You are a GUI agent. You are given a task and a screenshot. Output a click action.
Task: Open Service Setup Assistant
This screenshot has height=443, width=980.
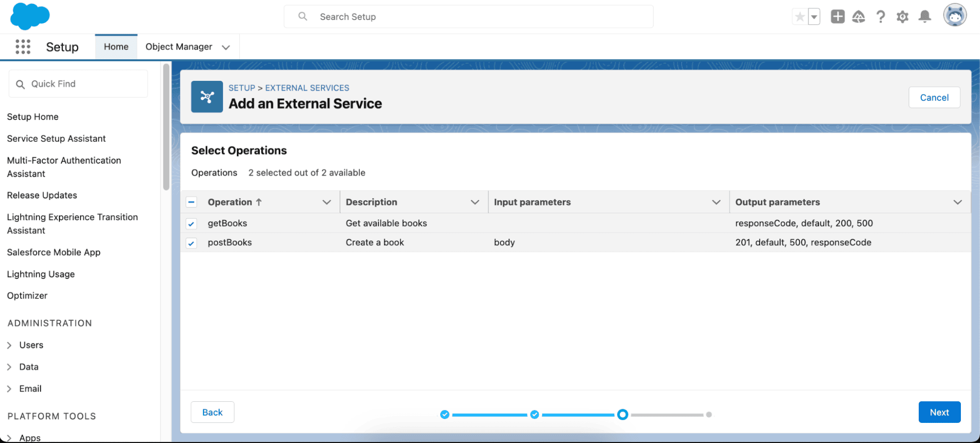pyautogui.click(x=56, y=139)
